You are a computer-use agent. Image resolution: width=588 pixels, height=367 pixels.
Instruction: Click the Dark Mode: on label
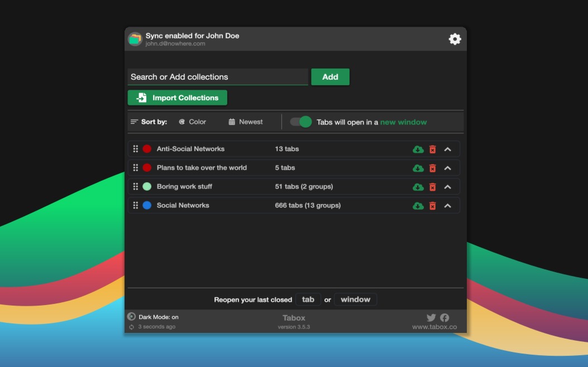(158, 317)
